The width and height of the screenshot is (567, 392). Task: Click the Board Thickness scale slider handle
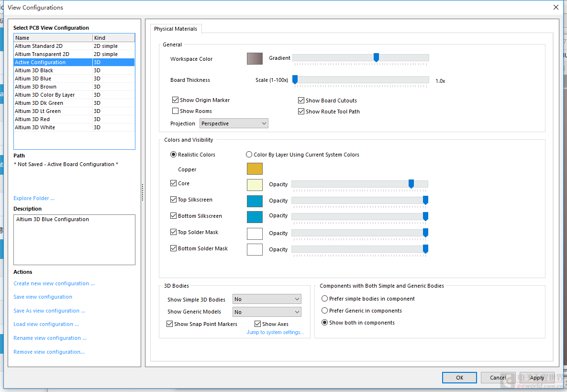[x=295, y=79]
